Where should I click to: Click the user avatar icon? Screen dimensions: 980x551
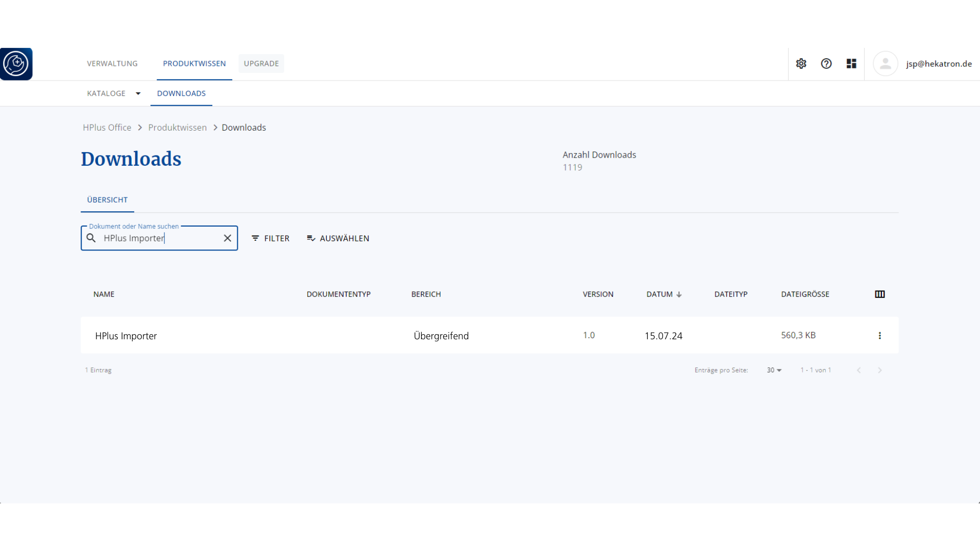(885, 64)
